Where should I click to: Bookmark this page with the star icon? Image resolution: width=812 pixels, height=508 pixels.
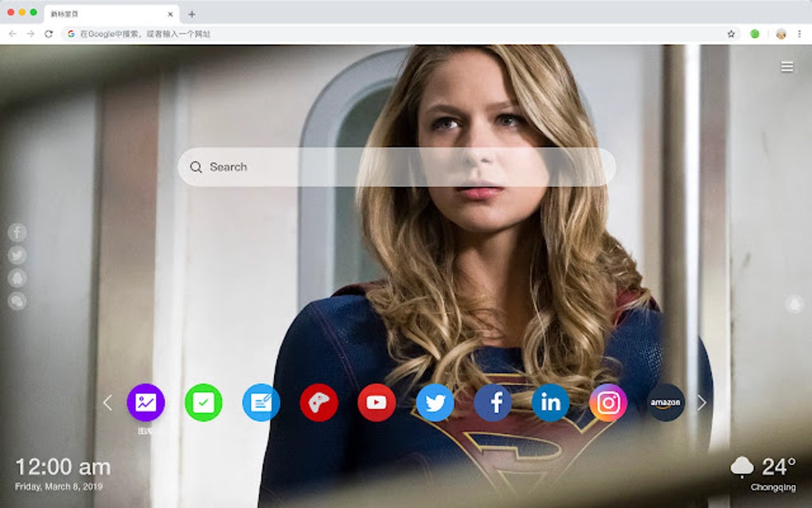tap(732, 33)
